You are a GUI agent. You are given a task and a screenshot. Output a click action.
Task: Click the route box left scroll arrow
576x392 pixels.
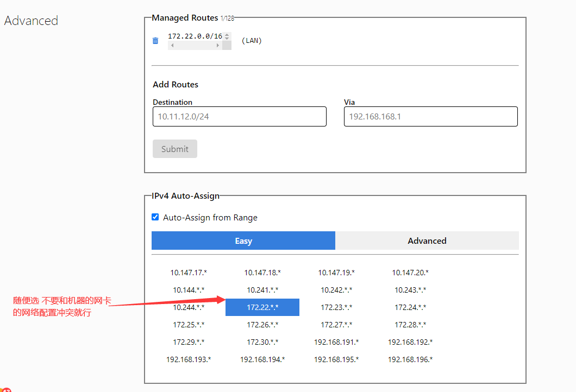[x=172, y=46]
